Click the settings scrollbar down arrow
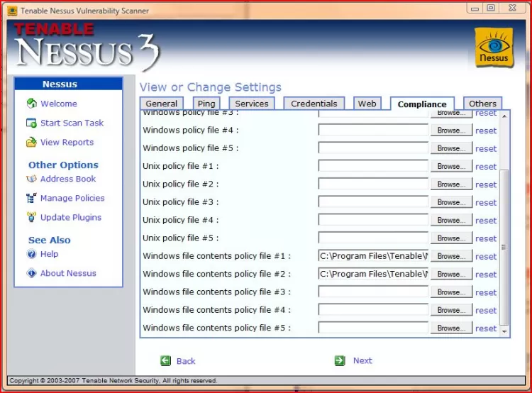Image resolution: width=532 pixels, height=393 pixels. click(x=504, y=331)
